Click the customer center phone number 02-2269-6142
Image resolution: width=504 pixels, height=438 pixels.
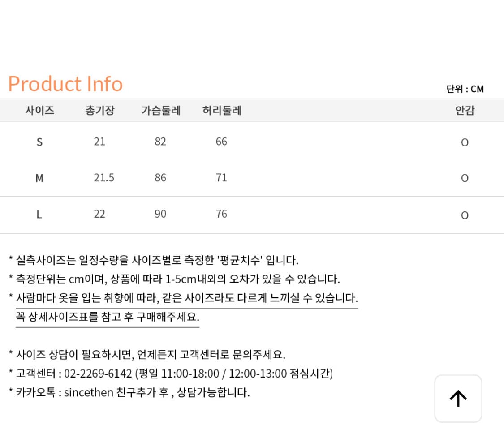coord(98,374)
